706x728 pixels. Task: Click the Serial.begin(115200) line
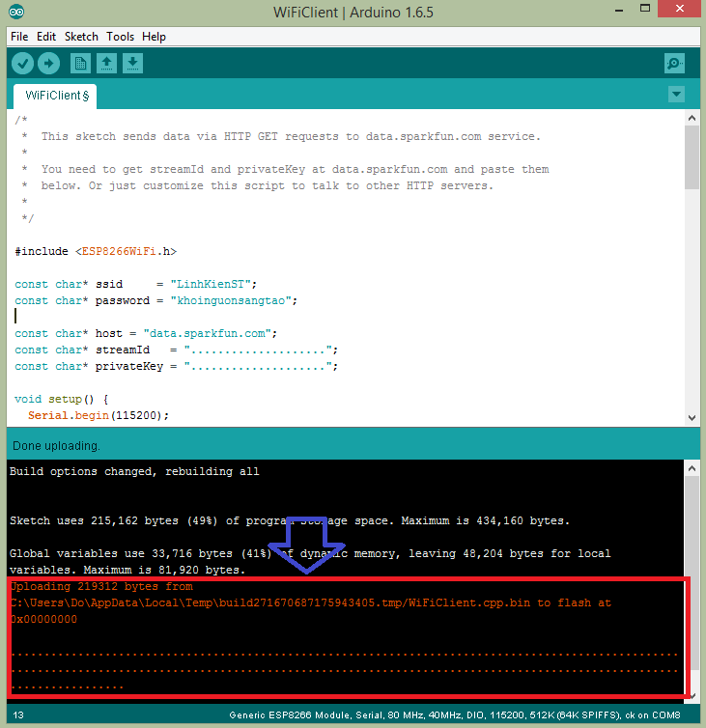[98, 415]
